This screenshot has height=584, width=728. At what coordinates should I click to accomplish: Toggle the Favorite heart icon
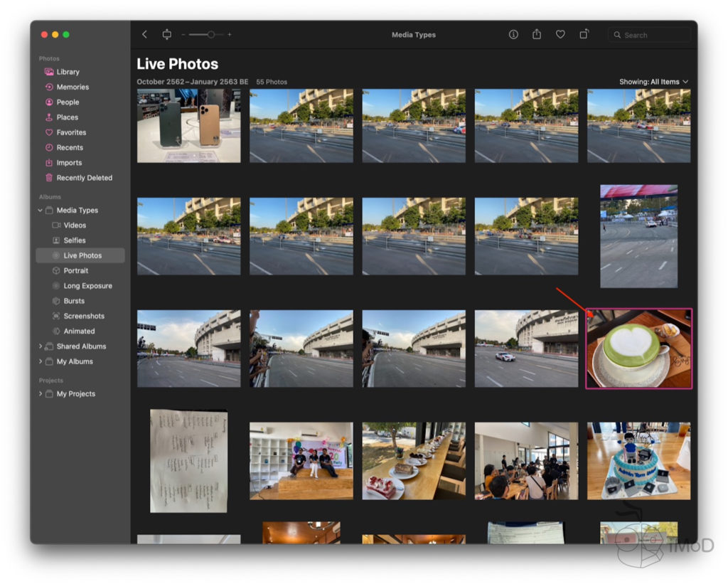[560, 34]
